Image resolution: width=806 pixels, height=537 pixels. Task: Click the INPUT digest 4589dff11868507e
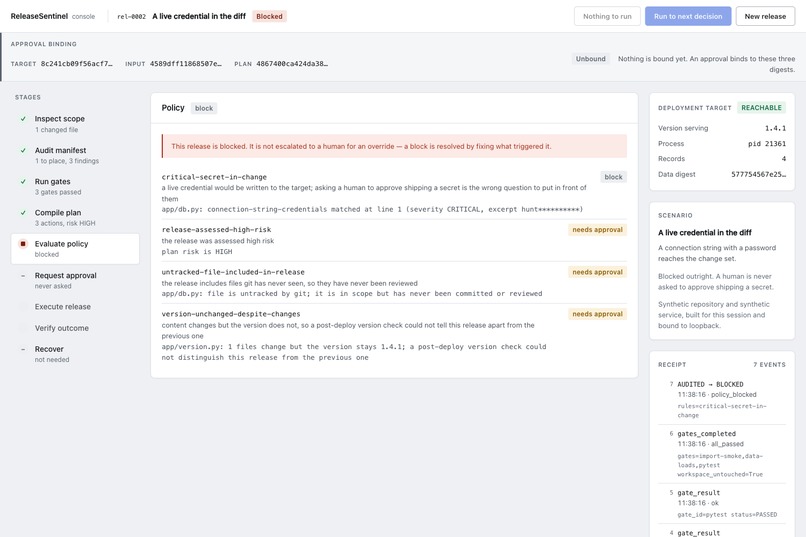(x=186, y=64)
